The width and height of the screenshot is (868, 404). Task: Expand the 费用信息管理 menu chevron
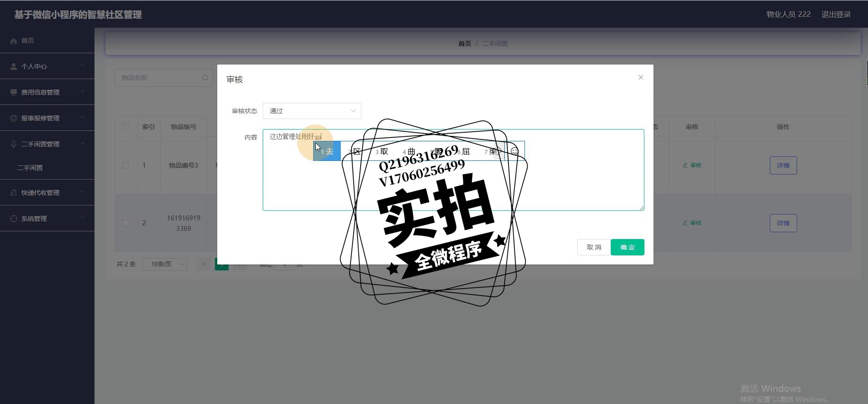click(83, 91)
